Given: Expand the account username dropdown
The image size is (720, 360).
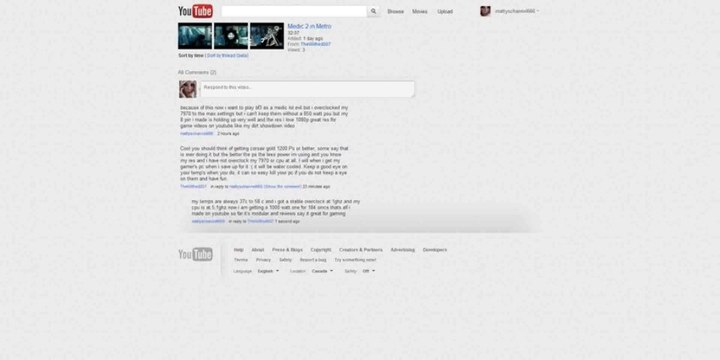Looking at the screenshot, I should point(517,11).
